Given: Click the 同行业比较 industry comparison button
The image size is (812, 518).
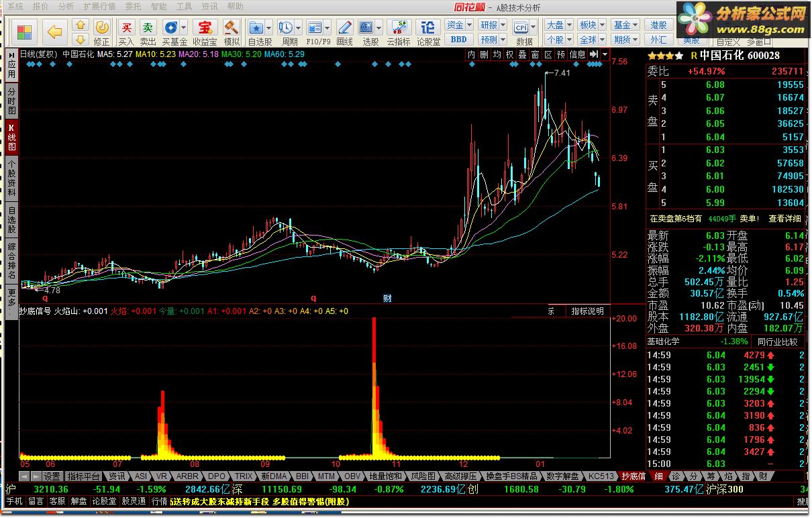Looking at the screenshot, I should click(778, 342).
